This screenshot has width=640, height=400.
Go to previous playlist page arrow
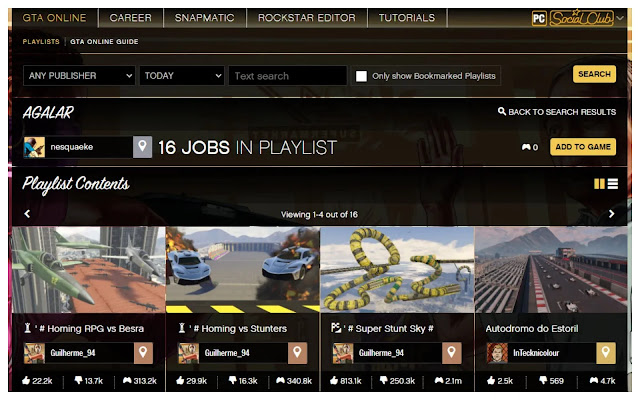click(x=27, y=213)
